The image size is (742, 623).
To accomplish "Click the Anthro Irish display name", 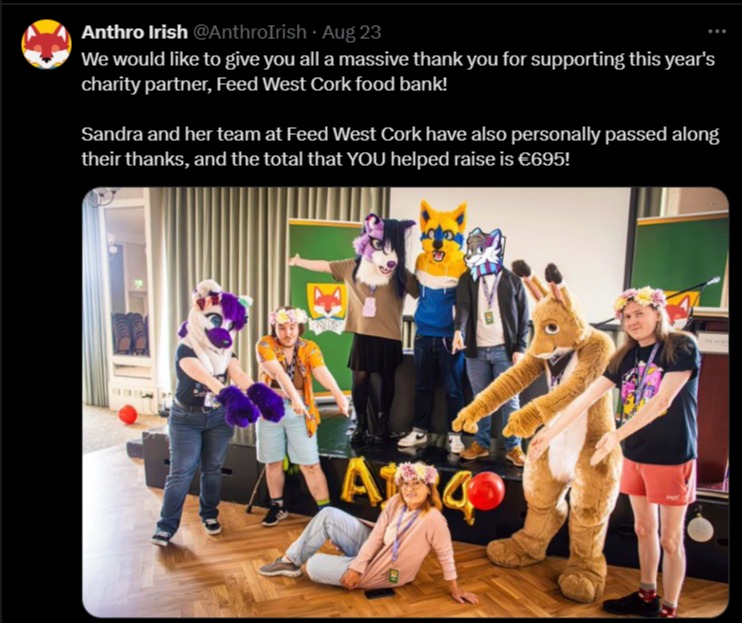I will pyautogui.click(x=134, y=32).
